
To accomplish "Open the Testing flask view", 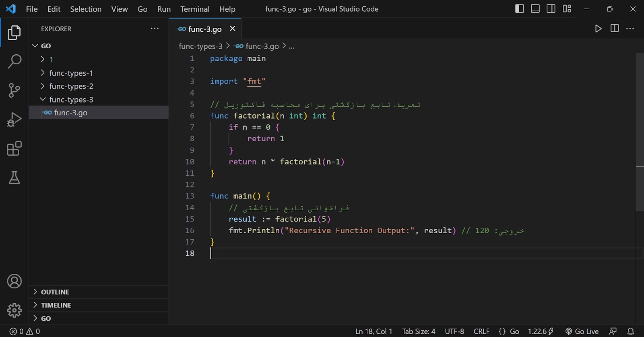I will point(14,177).
